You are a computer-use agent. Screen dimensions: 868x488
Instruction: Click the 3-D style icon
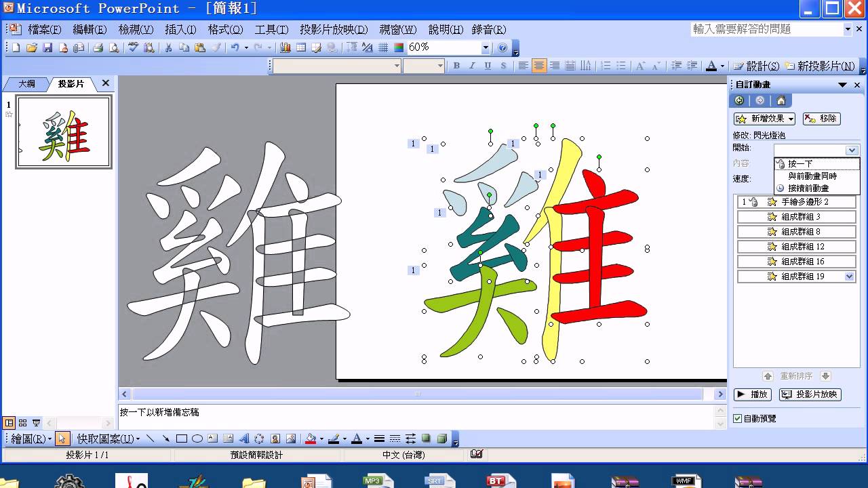442,439
